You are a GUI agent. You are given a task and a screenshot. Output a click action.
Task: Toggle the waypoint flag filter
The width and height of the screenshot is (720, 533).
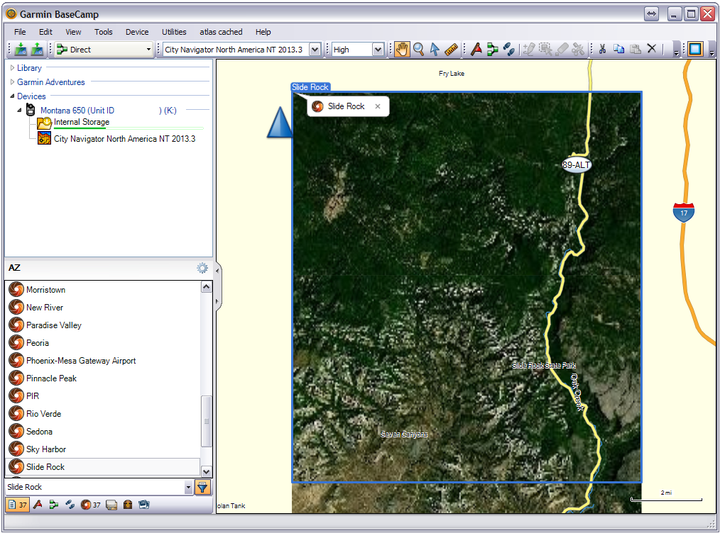point(38,505)
